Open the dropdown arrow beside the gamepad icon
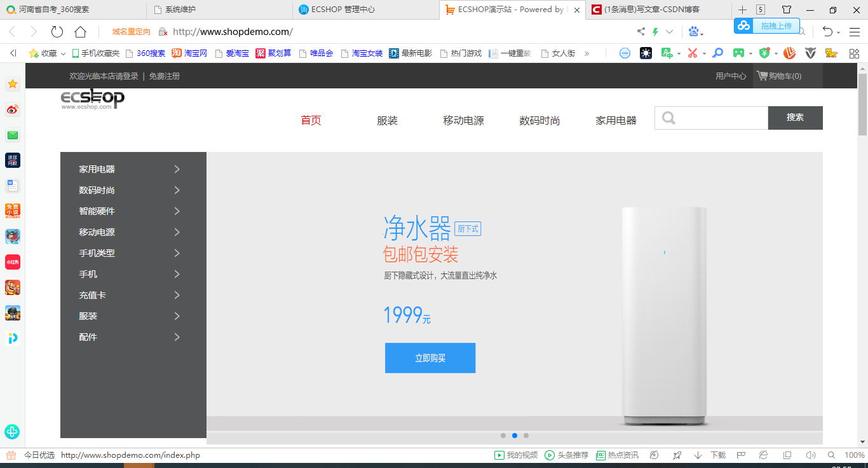The height and width of the screenshot is (468, 868). pyautogui.click(x=751, y=53)
